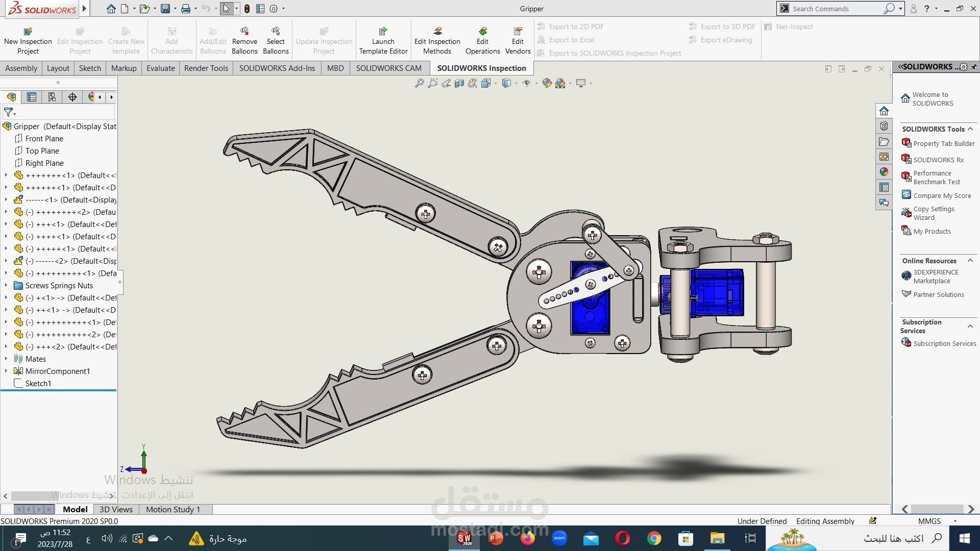This screenshot has width=980, height=551.
Task: Click the Remove Balloons tool
Action: point(244,41)
